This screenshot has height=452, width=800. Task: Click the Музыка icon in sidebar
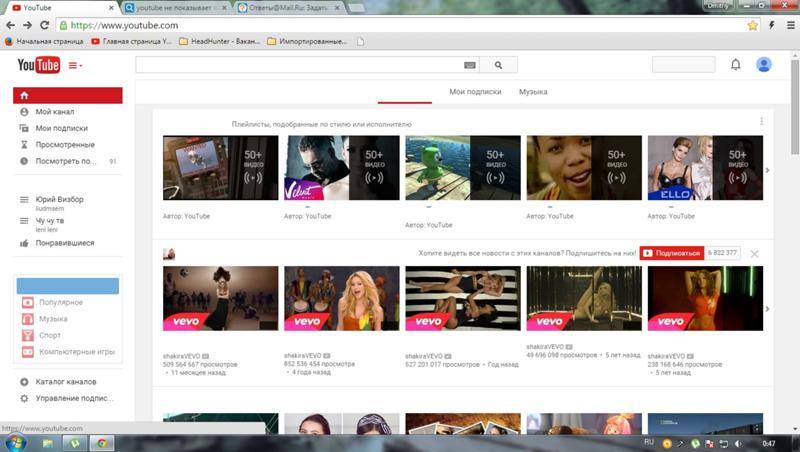[28, 319]
